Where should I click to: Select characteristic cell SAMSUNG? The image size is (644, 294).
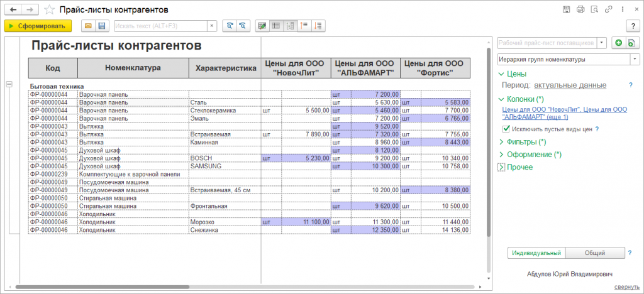point(225,166)
